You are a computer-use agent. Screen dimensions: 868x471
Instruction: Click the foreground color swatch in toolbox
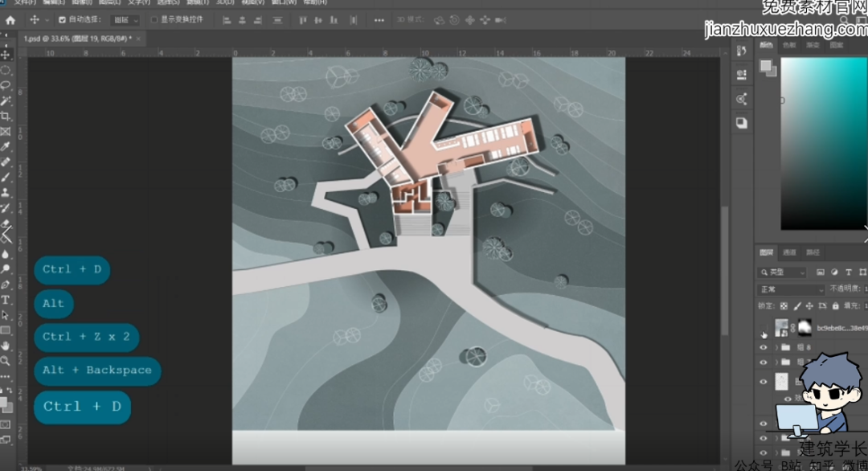3,403
